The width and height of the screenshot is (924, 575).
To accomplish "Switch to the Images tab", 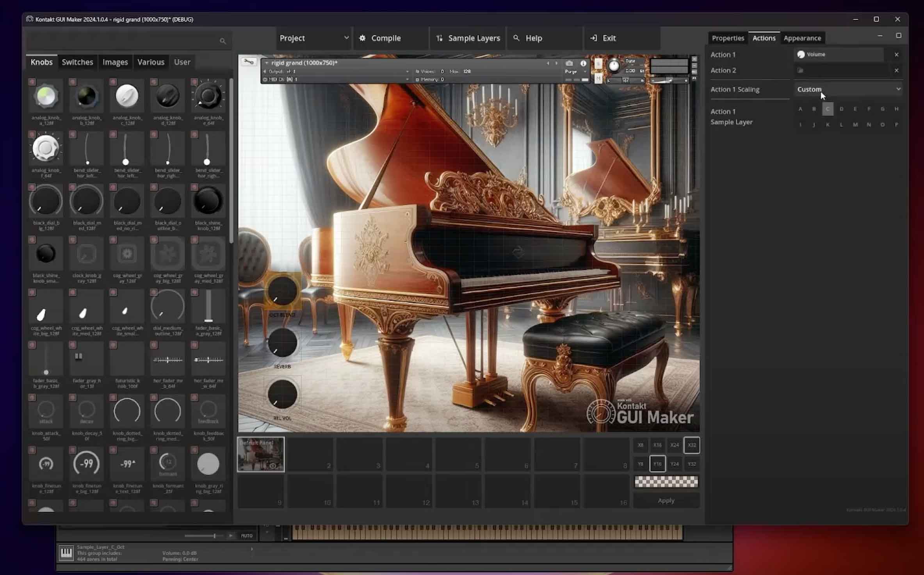I will coord(115,62).
